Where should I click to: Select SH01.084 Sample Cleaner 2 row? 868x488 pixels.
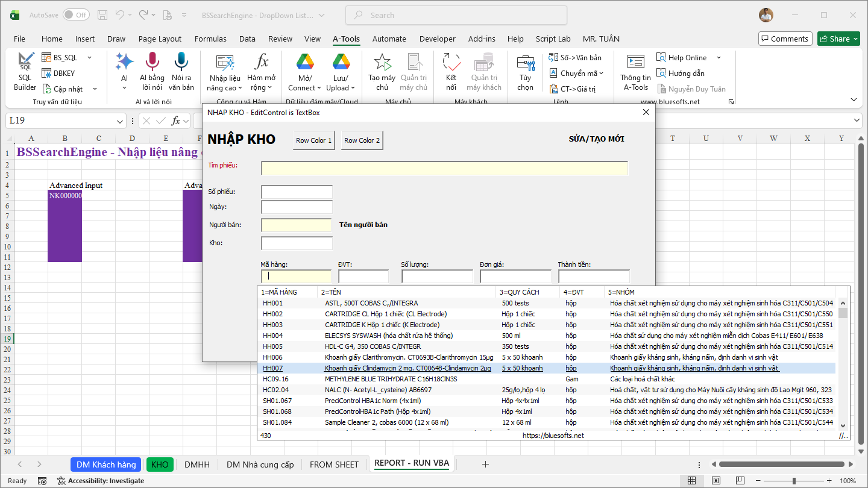[547, 422]
